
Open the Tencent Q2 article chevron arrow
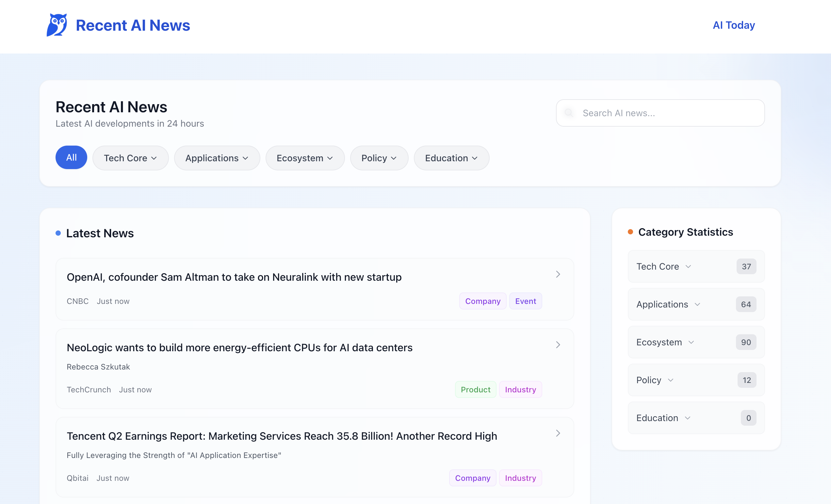click(558, 433)
